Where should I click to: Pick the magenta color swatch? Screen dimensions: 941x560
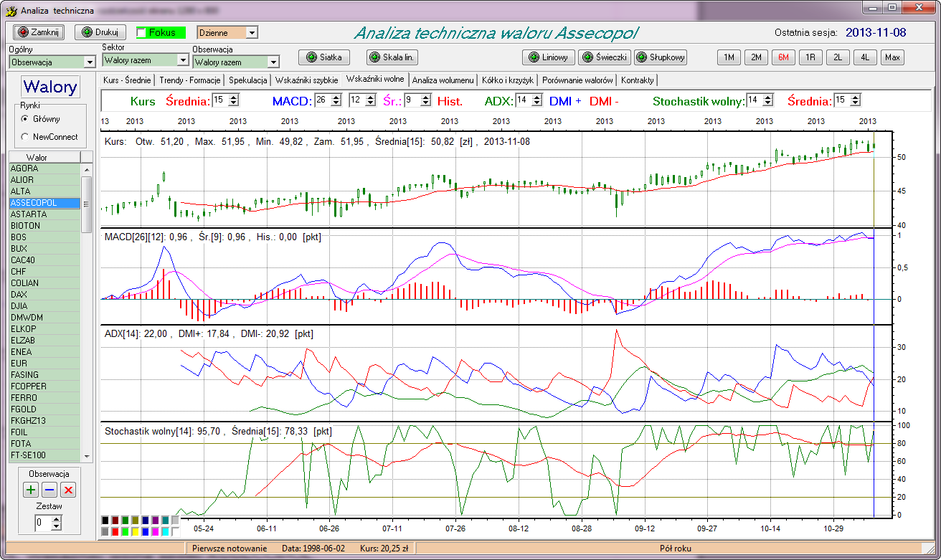(156, 532)
